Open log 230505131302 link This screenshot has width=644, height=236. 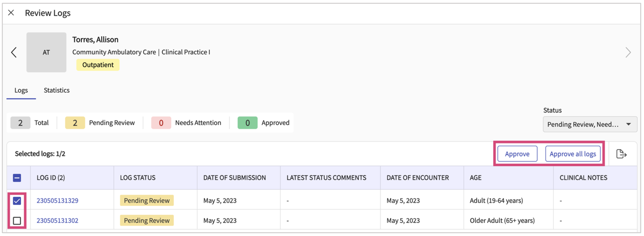[x=57, y=220]
